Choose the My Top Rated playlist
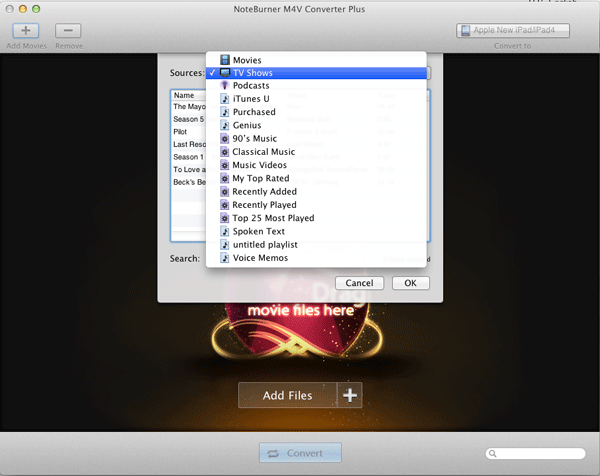The width and height of the screenshot is (600, 476). coord(316,178)
